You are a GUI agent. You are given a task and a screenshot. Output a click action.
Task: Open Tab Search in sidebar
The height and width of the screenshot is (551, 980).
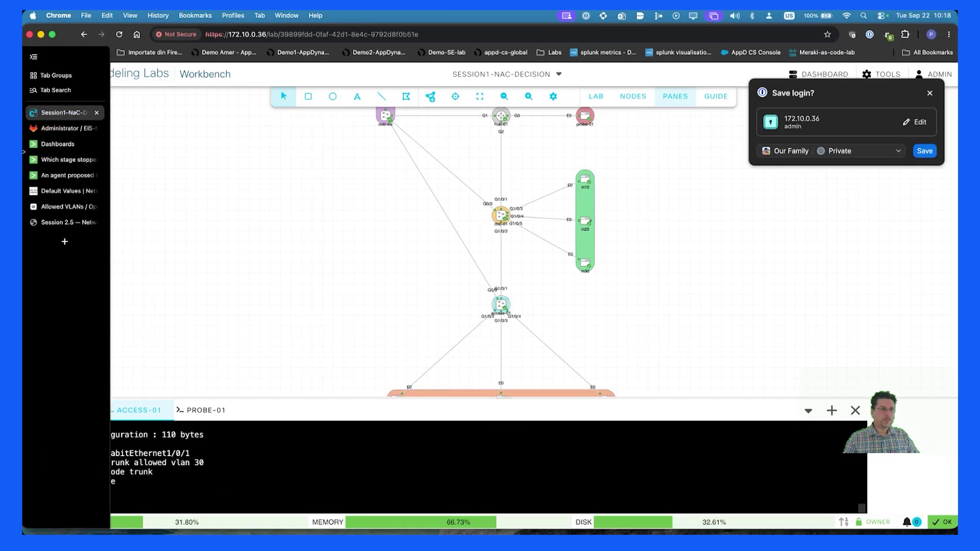[51, 90]
